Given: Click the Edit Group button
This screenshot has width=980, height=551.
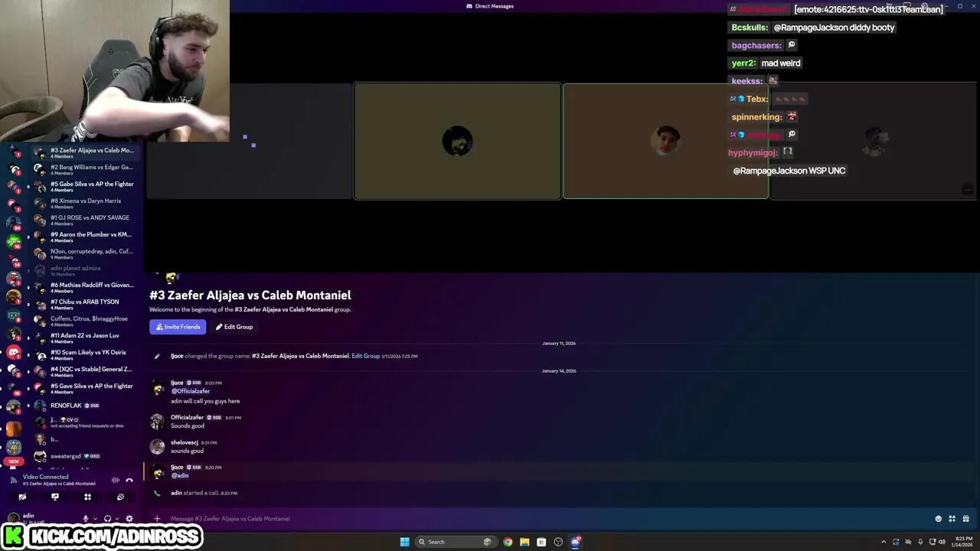Looking at the screenshot, I should 234,327.
